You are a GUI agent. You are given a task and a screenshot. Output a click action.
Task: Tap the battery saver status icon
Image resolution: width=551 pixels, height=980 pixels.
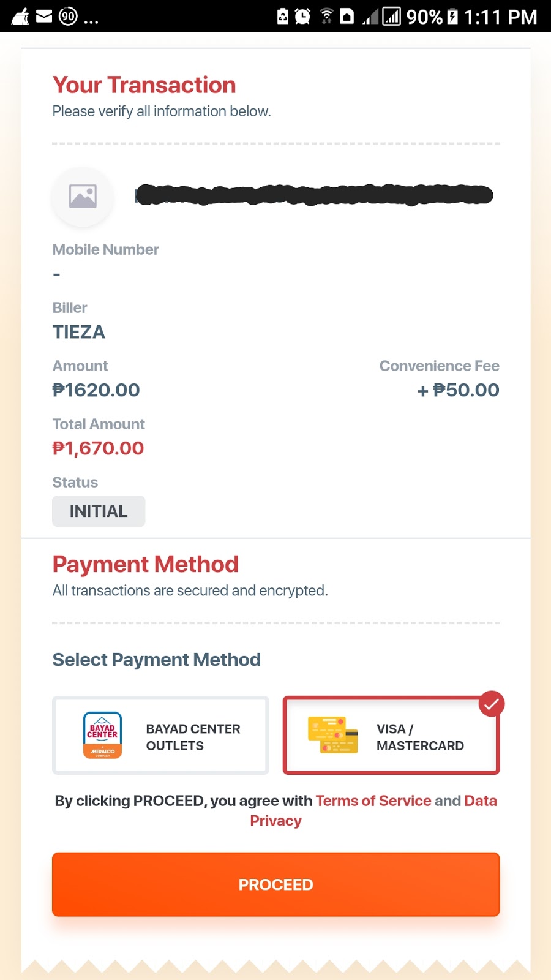coord(282,16)
